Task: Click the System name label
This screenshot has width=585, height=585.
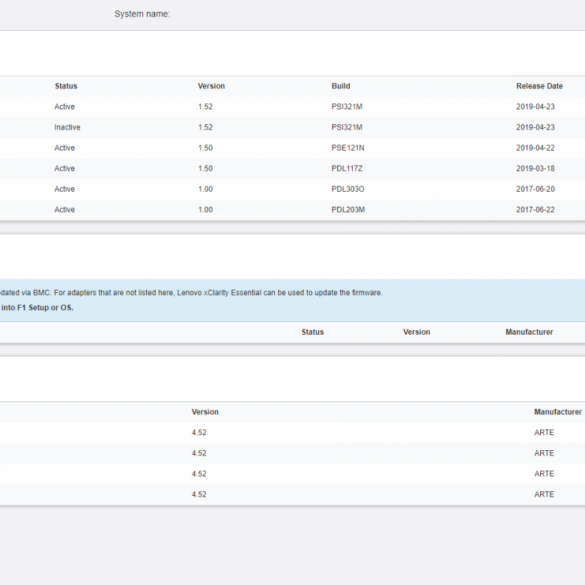Action: coord(142,14)
